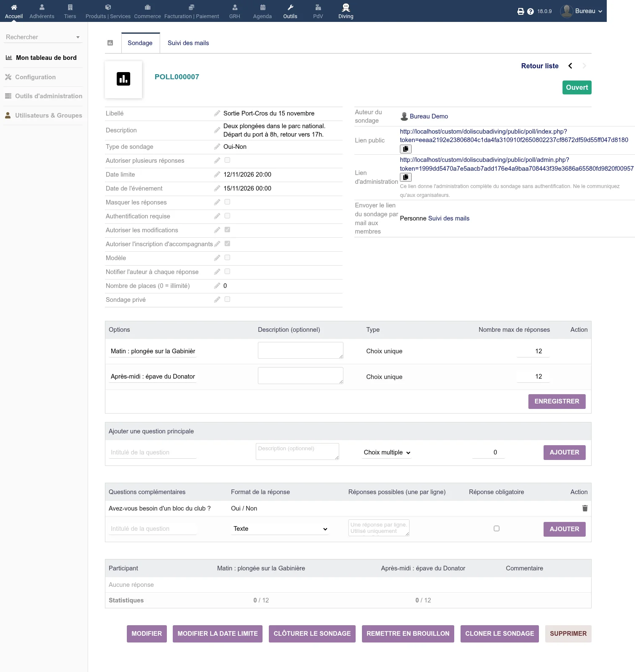
Task: Toggle Autoriser plusieurs réponses checkbox
Action: click(x=228, y=160)
